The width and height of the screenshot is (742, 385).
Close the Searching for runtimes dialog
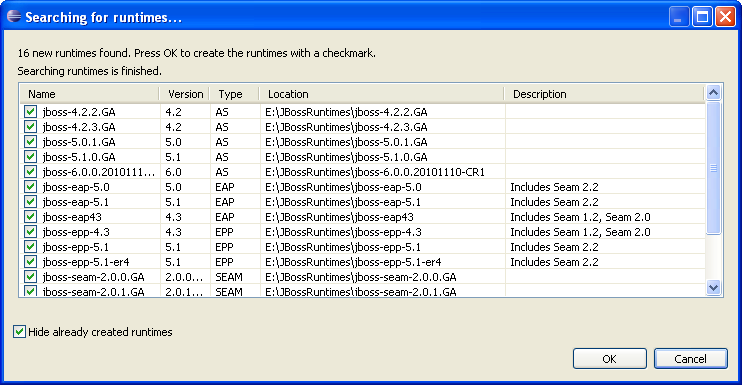coord(725,17)
